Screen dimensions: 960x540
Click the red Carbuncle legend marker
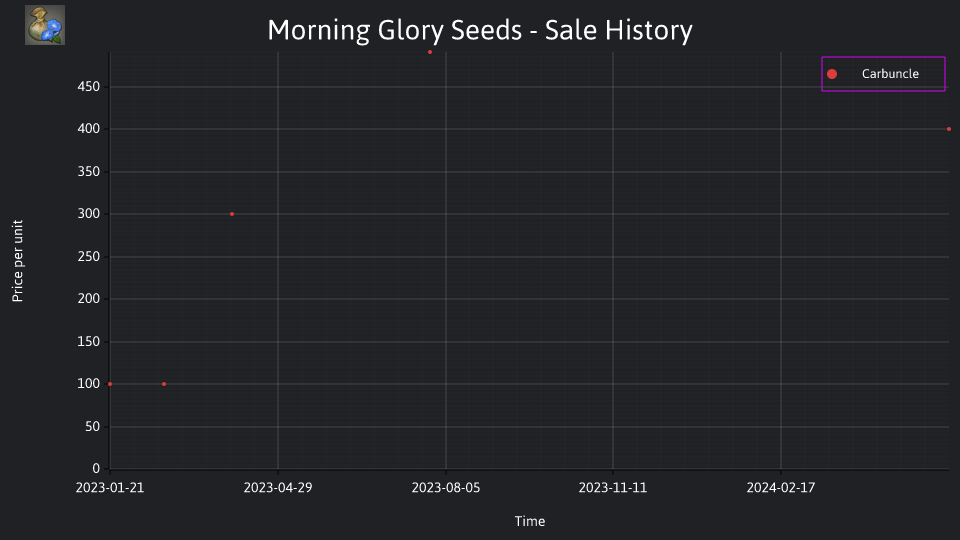tap(831, 74)
